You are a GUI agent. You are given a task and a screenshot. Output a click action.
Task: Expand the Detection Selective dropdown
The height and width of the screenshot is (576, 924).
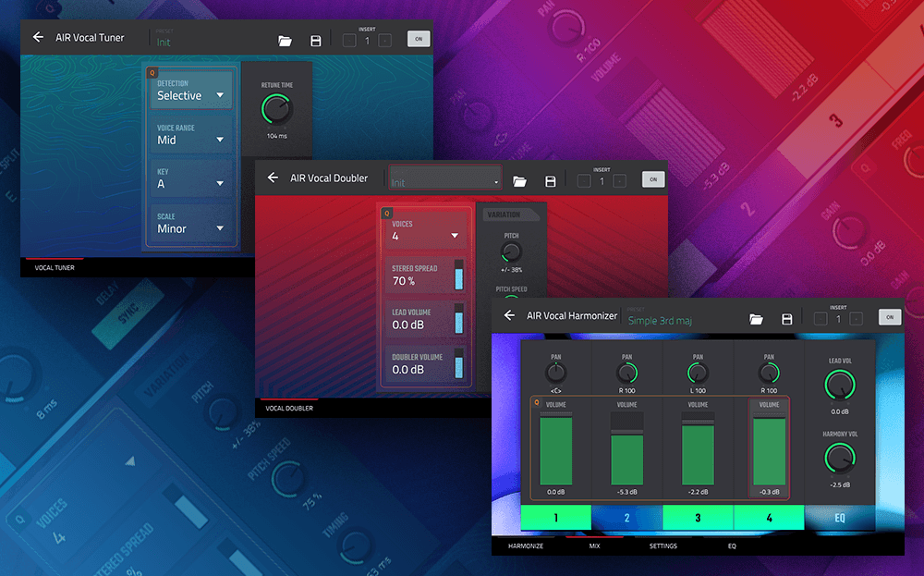click(x=191, y=91)
